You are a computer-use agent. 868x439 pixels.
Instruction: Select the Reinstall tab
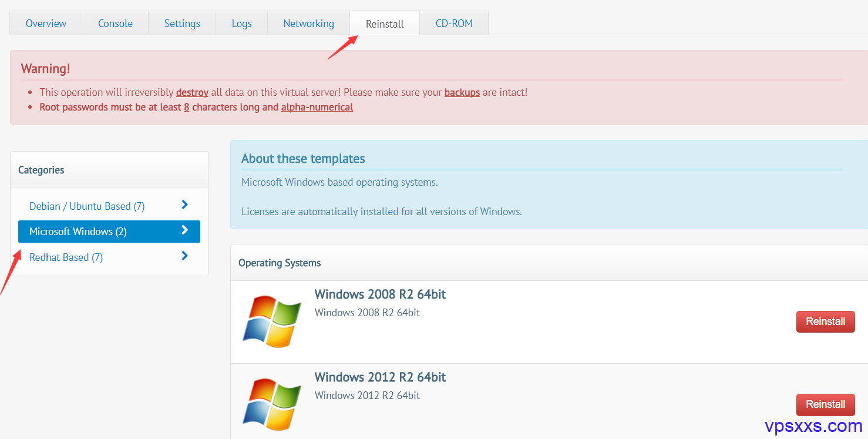click(385, 24)
